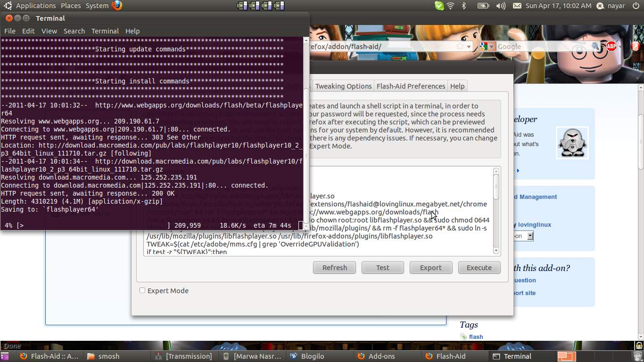The height and width of the screenshot is (362, 644).
Task: Switch to the smosh folder taskbar window
Action: point(116,356)
